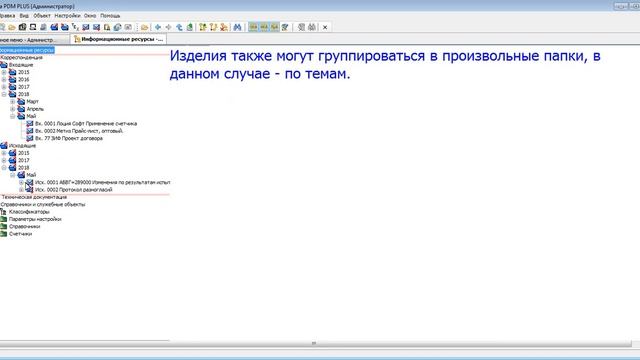Open the Окно menu
Image resolution: width=640 pixels, height=360 pixels.
pos(90,16)
